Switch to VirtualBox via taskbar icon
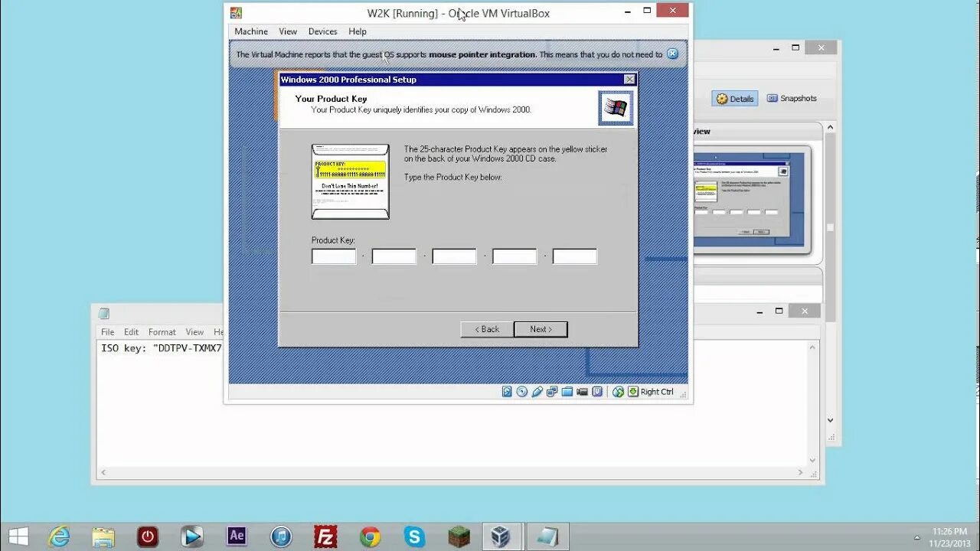The height and width of the screenshot is (551, 980). [x=503, y=536]
